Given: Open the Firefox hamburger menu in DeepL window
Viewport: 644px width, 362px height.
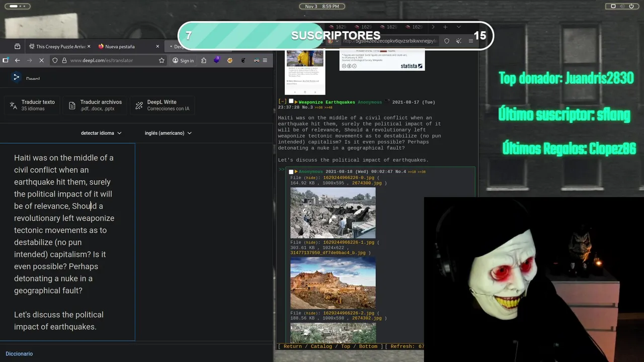Looking at the screenshot, I should [x=265, y=60].
